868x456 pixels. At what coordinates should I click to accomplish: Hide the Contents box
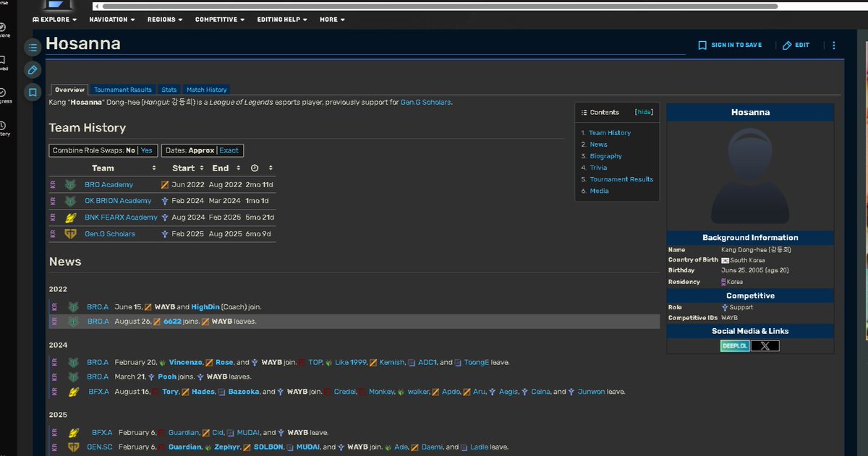coord(644,112)
